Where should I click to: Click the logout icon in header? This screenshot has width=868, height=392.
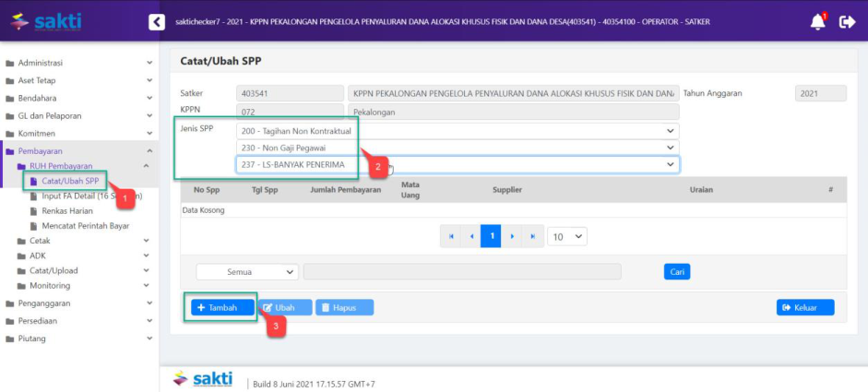tap(847, 21)
